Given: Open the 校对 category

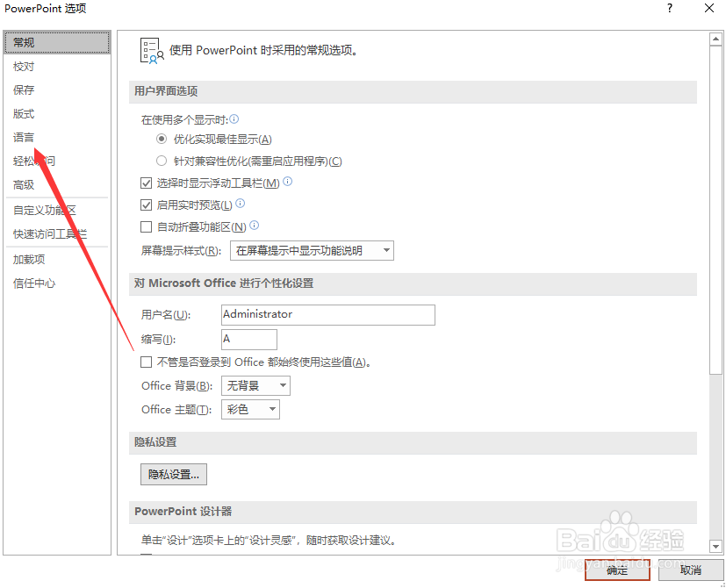Looking at the screenshot, I should pos(57,67).
